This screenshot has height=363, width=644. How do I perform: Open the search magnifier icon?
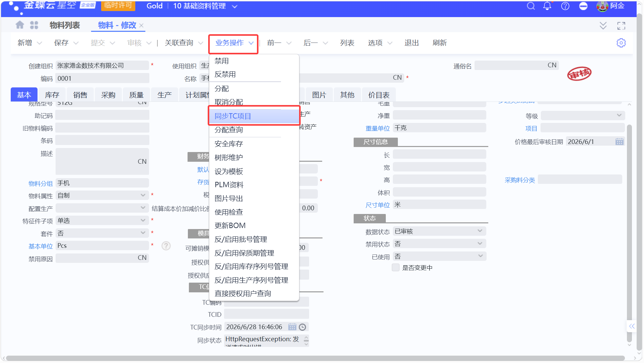pyautogui.click(x=530, y=6)
